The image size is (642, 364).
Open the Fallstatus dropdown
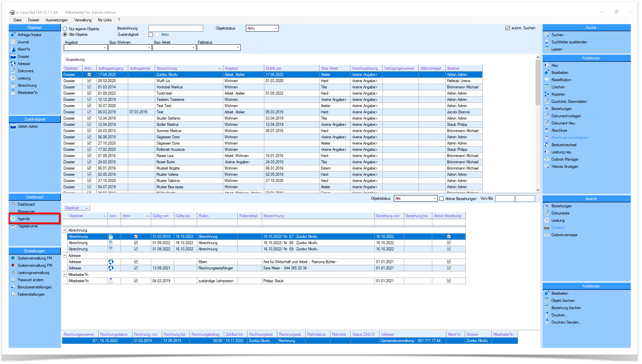pos(238,48)
